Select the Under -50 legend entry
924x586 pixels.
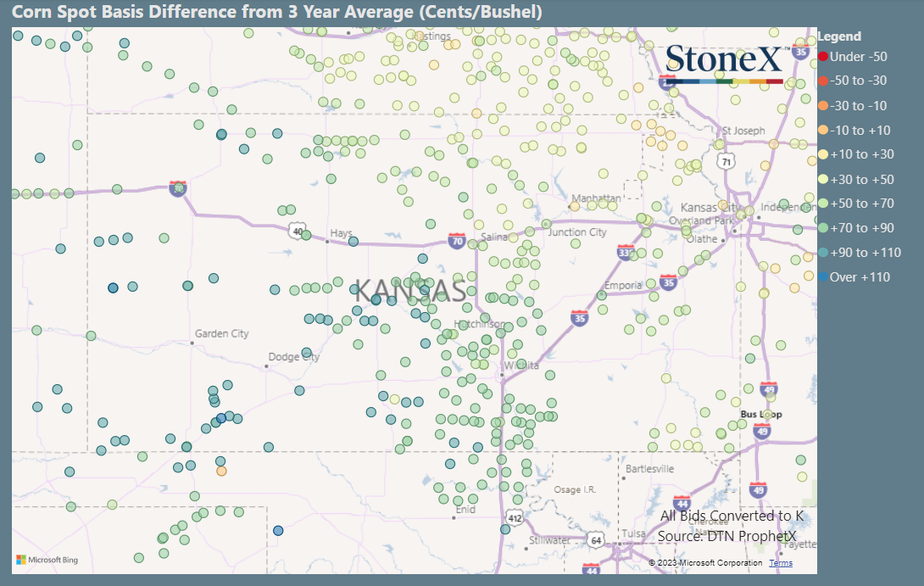click(853, 57)
